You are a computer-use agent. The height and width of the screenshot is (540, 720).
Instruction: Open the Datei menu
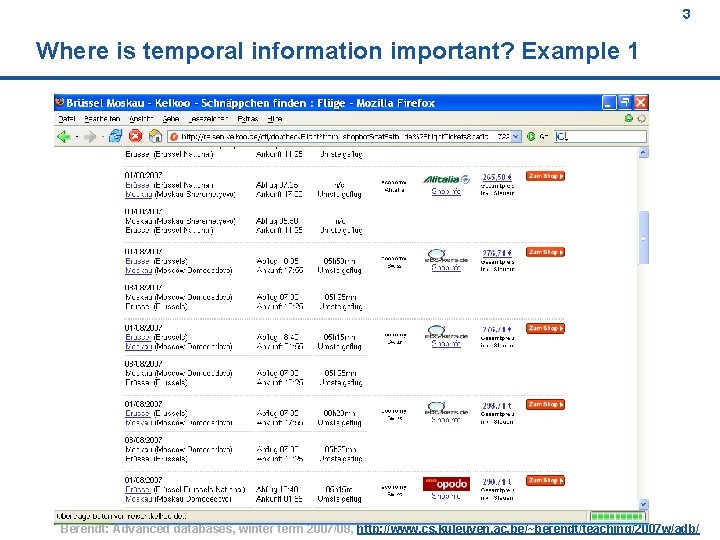tap(67, 119)
